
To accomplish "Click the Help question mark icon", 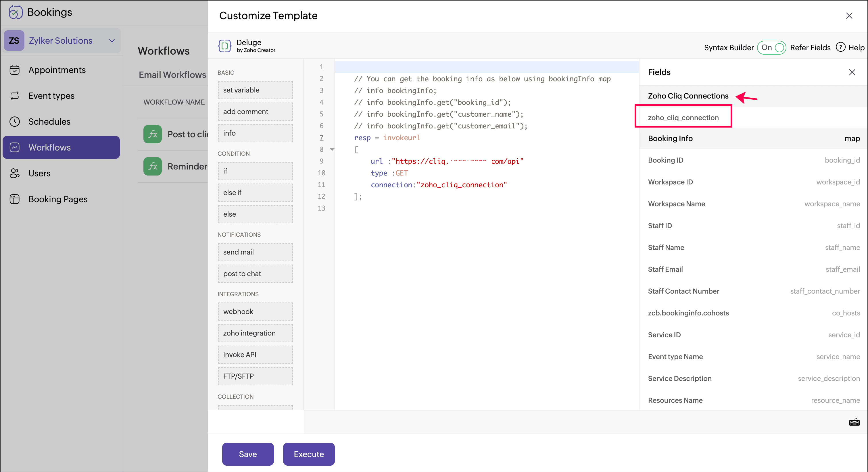I will pyautogui.click(x=841, y=47).
